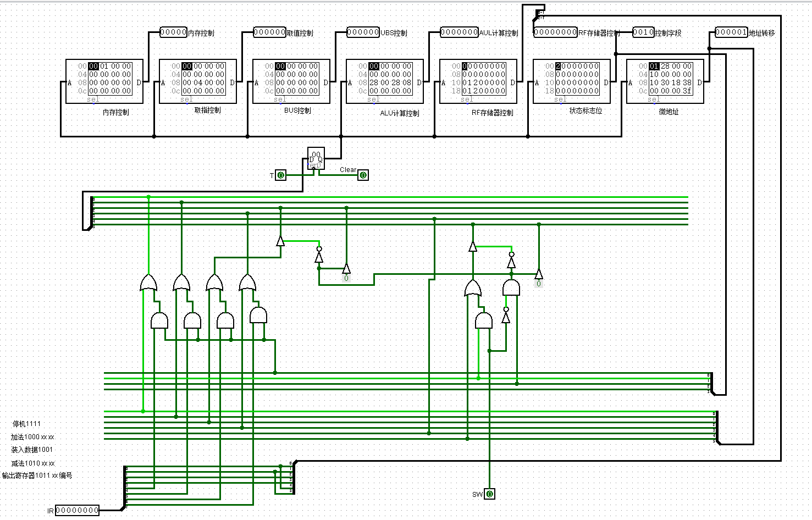Image resolution: width=812 pixels, height=520 pixels.
Task: Click the 输出寄存器1011 text label
Action: tap(37, 475)
